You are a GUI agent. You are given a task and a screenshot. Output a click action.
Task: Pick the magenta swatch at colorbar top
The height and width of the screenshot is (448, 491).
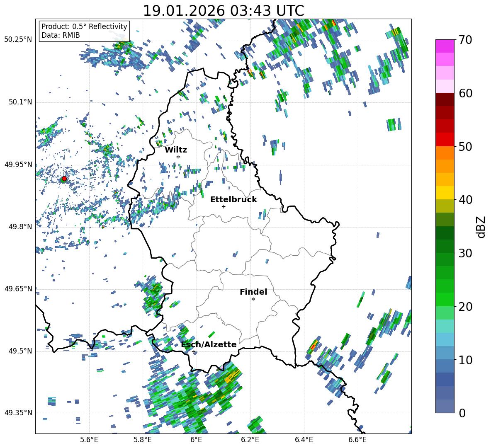(x=445, y=46)
